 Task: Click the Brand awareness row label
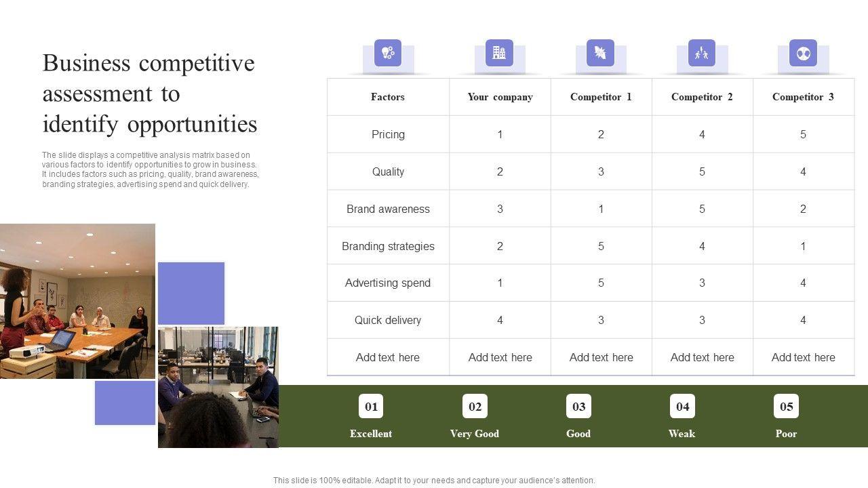[388, 209]
